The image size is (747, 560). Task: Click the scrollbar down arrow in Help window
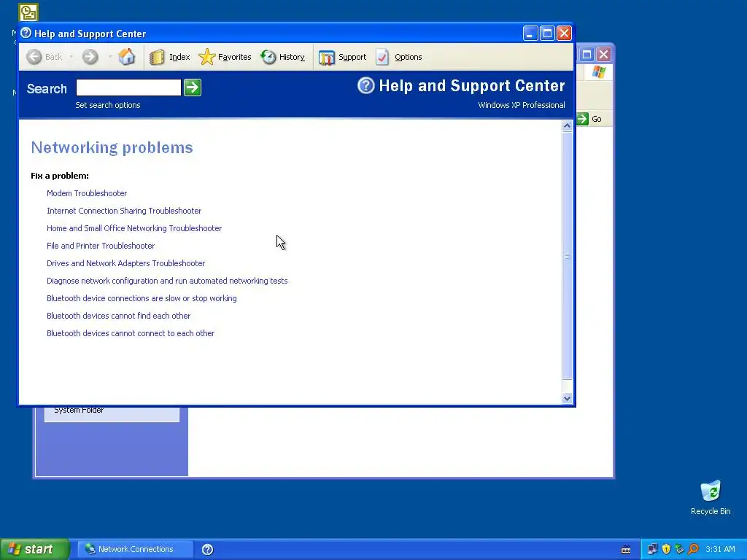point(567,399)
